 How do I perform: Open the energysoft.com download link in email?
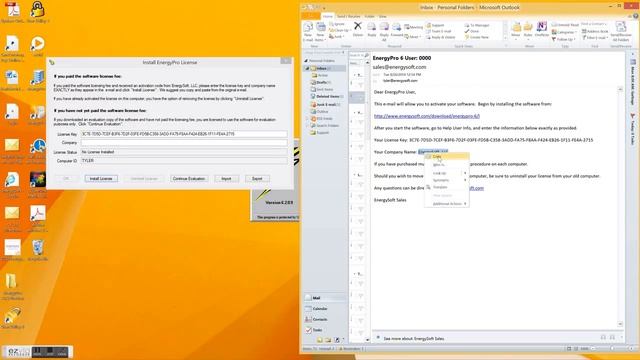tap(427, 116)
